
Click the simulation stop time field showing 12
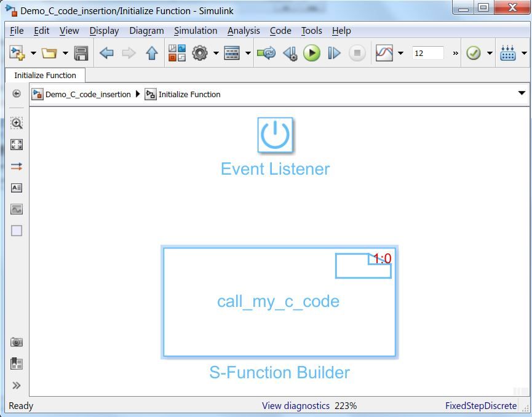[x=428, y=53]
